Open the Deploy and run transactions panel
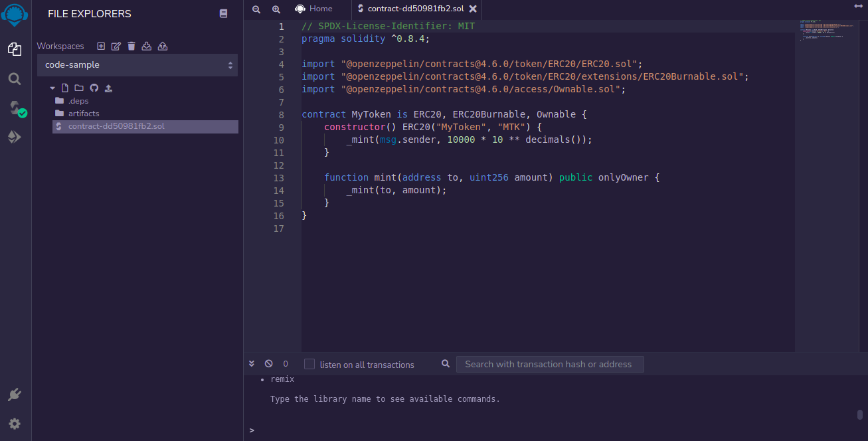 tap(15, 137)
